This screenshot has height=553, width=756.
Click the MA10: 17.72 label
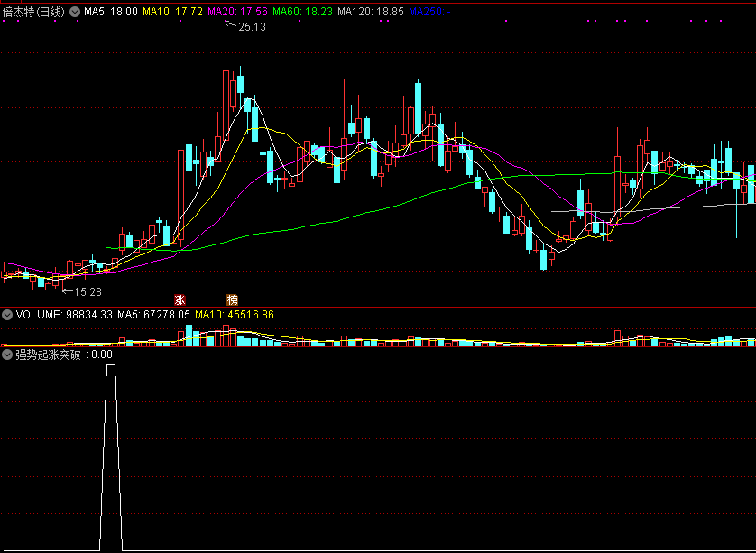pos(172,12)
